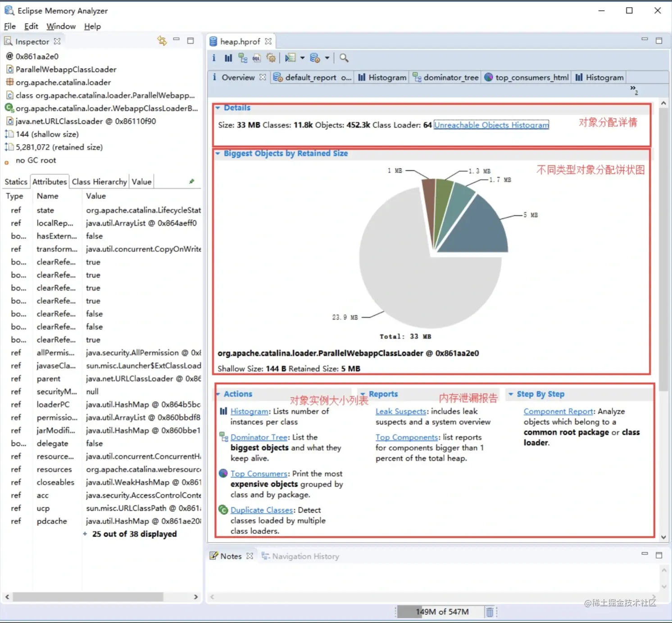
Task: Collapse the Reports section
Action: (363, 394)
